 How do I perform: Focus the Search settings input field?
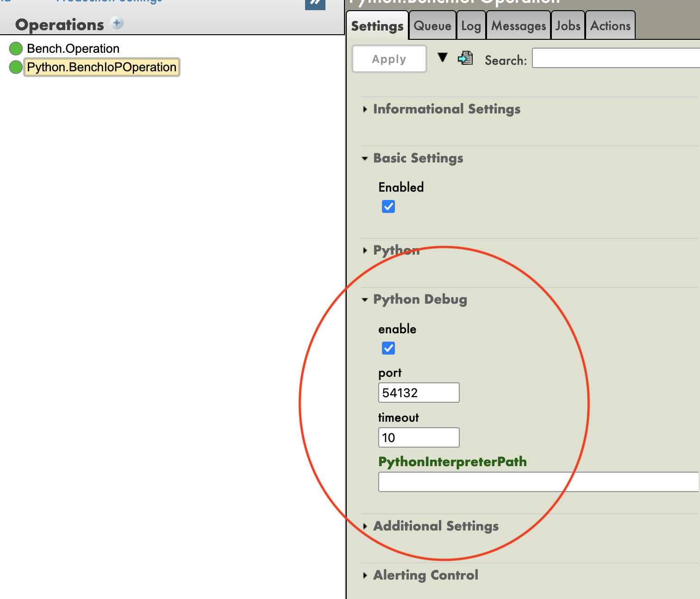(x=616, y=58)
